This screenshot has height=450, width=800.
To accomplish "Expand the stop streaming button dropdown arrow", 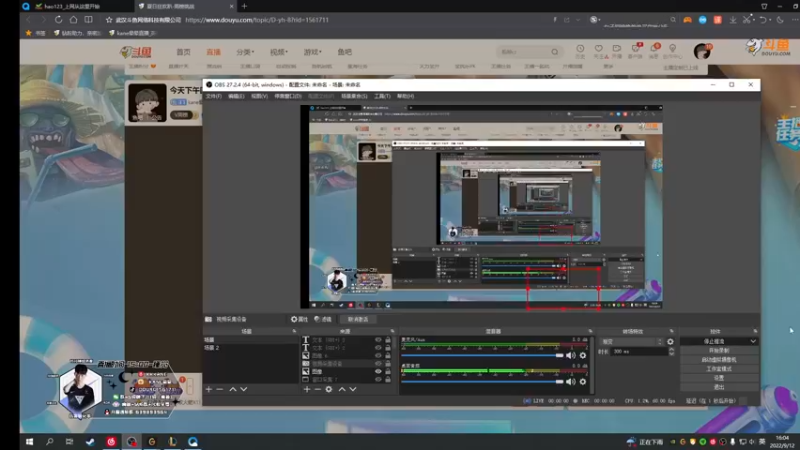I will click(x=753, y=341).
